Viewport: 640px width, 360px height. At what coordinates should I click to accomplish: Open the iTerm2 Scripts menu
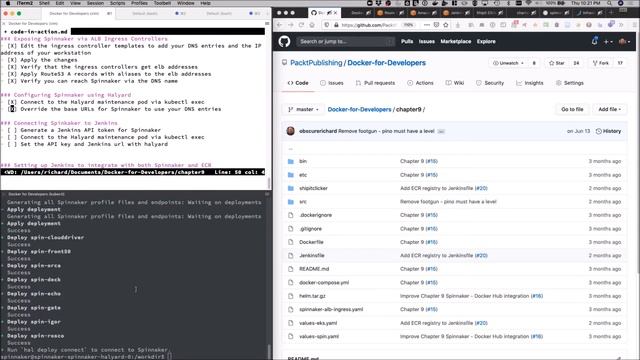(118, 3)
